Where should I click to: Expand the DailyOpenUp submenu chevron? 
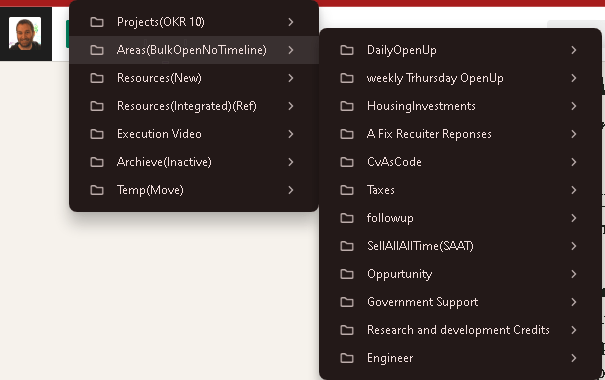(x=574, y=50)
